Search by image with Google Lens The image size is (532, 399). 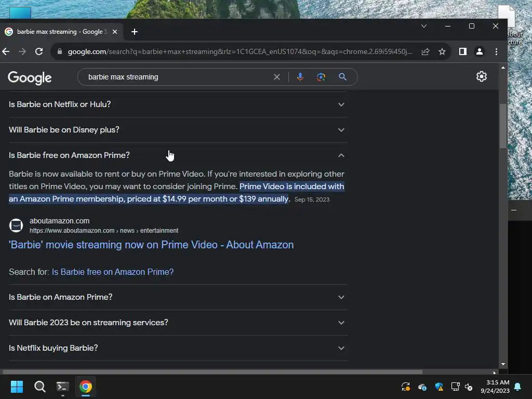tap(321, 77)
